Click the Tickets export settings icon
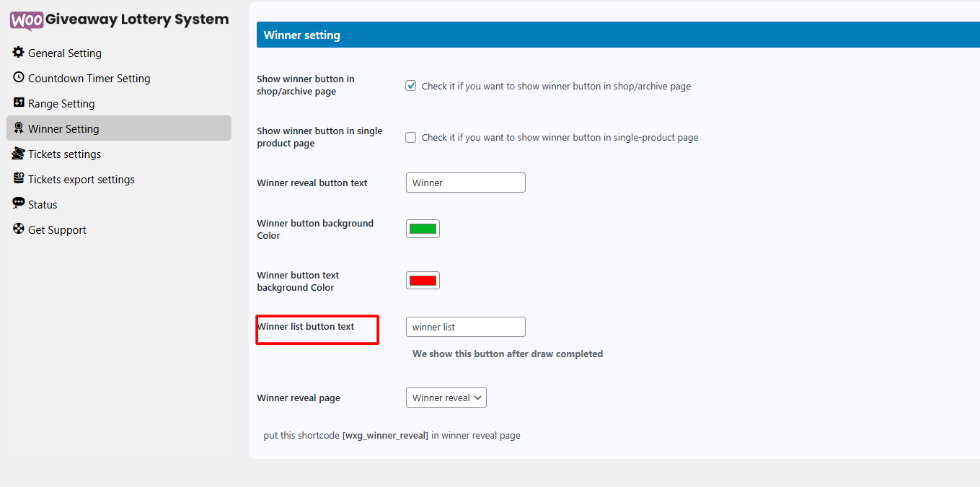 point(19,179)
